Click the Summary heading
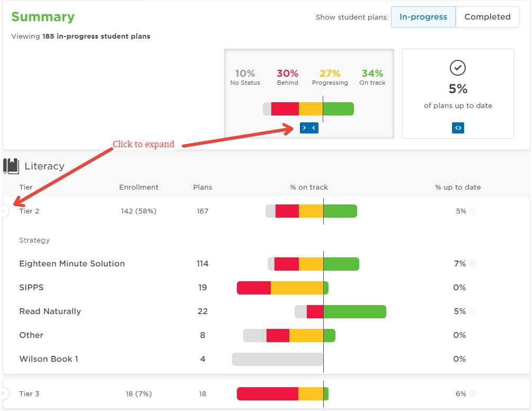 [x=43, y=17]
